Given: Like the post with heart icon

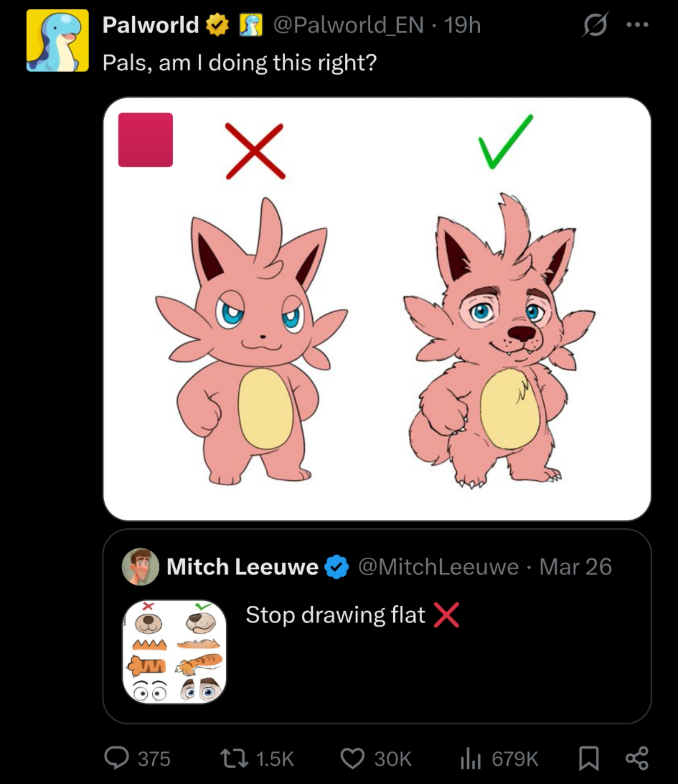Looking at the screenshot, I should tap(352, 758).
